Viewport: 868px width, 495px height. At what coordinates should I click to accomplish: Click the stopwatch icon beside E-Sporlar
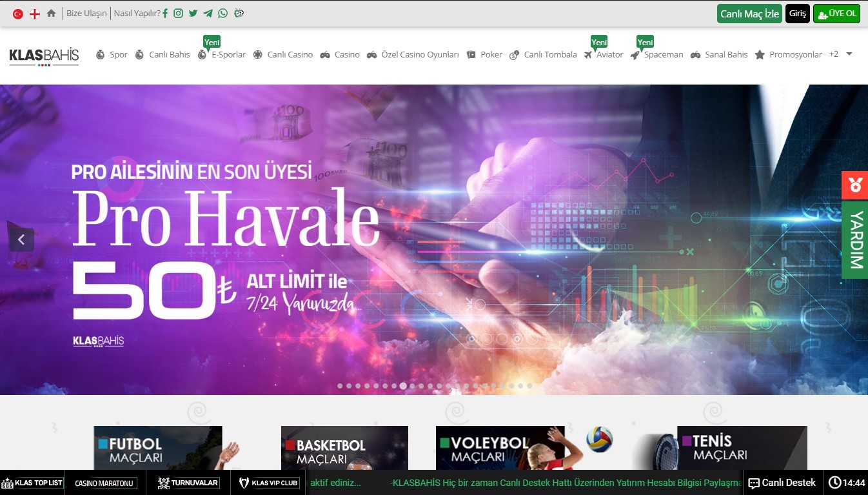202,55
